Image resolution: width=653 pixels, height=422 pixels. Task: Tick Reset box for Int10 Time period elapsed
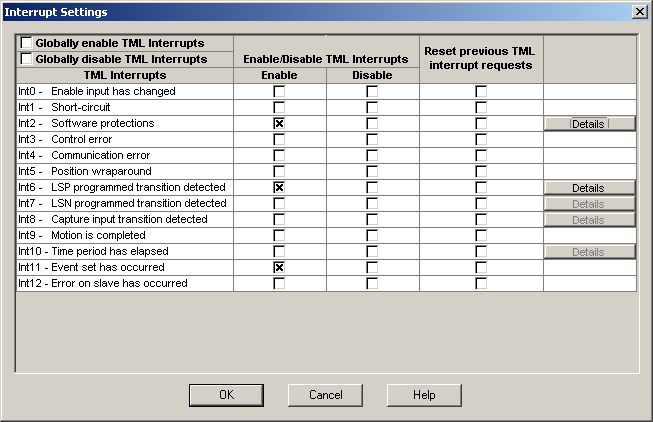tap(481, 251)
